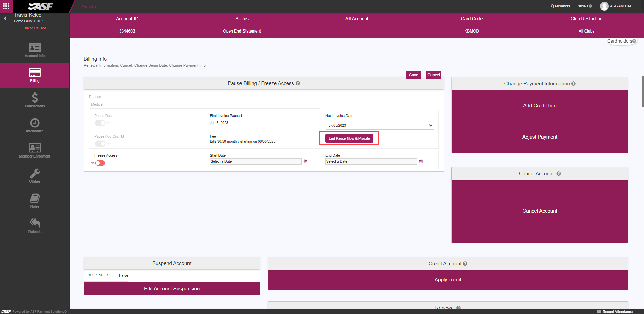Click help icon next to club 10163
Image resolution: width=644 pixels, height=314 pixels.
coord(590,6)
